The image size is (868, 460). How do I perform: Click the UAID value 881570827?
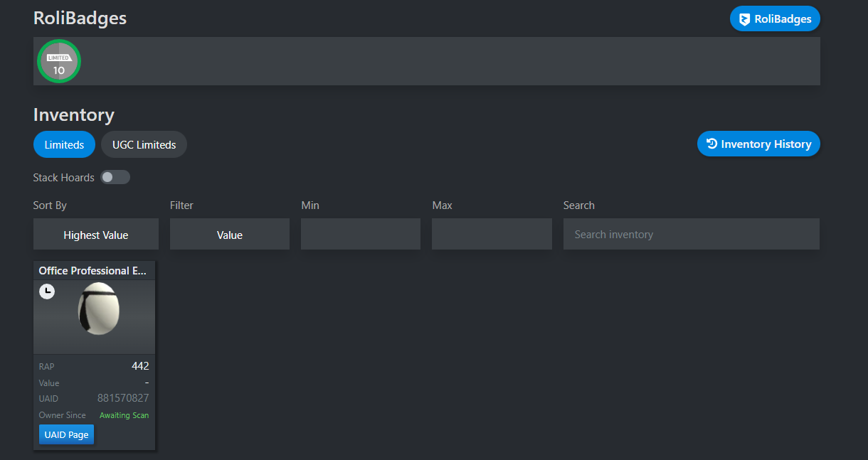pyautogui.click(x=123, y=398)
